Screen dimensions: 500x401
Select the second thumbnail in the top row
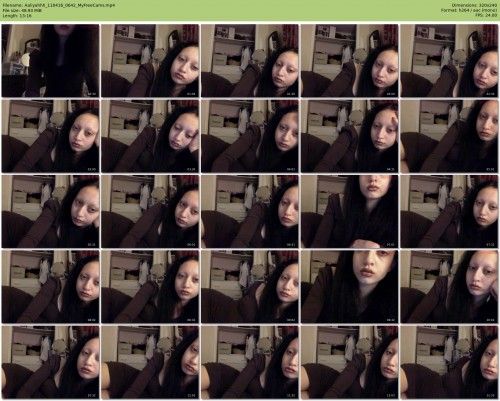(x=150, y=61)
